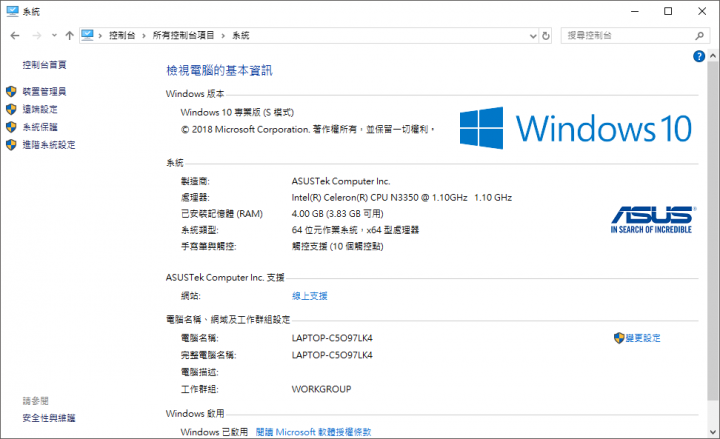The width and height of the screenshot is (720, 439).
Task: Click the forward navigation arrow
Action: coord(37,36)
